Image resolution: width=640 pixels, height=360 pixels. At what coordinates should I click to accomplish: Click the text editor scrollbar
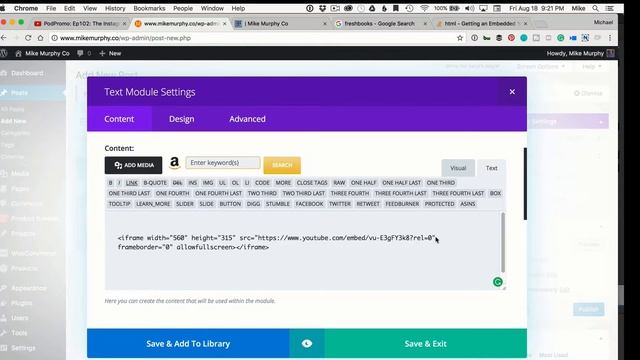503,242
